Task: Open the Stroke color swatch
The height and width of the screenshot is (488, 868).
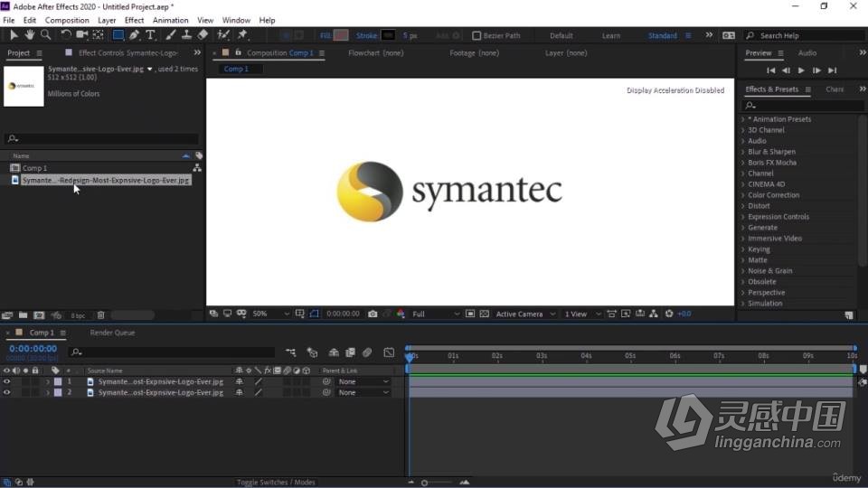Action: pos(388,35)
